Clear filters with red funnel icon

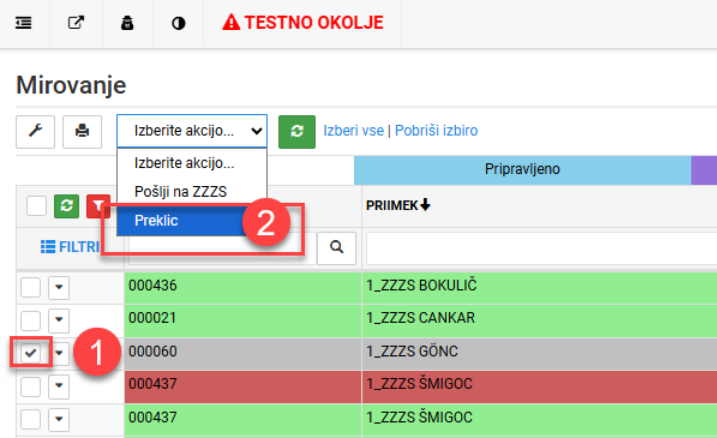(98, 206)
